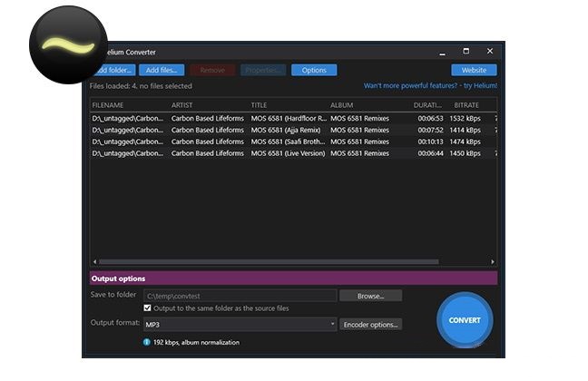The image size is (588, 381).
Task: Click the Add files button
Action: click(x=162, y=70)
